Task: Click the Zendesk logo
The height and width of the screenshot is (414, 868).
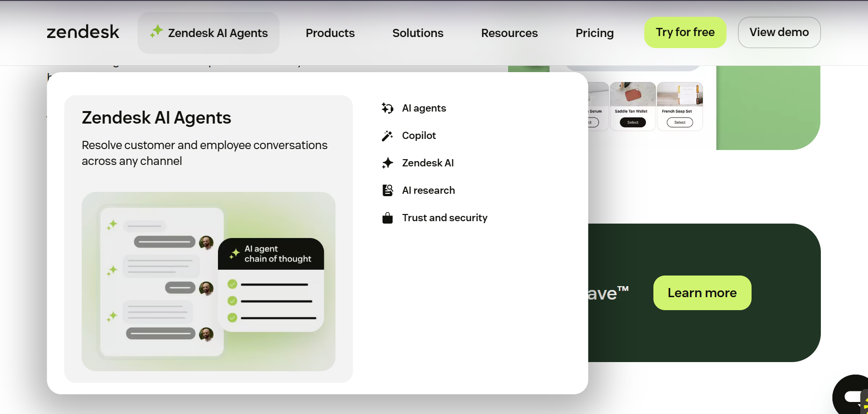Action: click(83, 32)
